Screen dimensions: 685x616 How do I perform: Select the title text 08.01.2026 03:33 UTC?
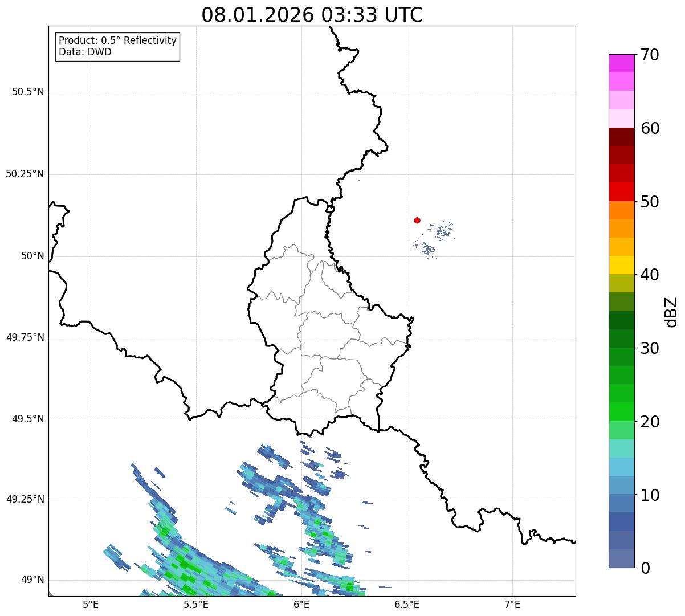pos(312,15)
